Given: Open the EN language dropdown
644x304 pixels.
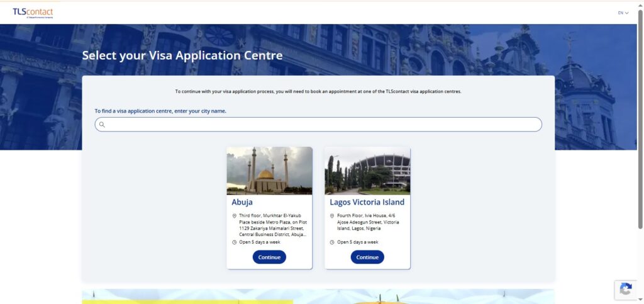Looking at the screenshot, I should 623,13.
